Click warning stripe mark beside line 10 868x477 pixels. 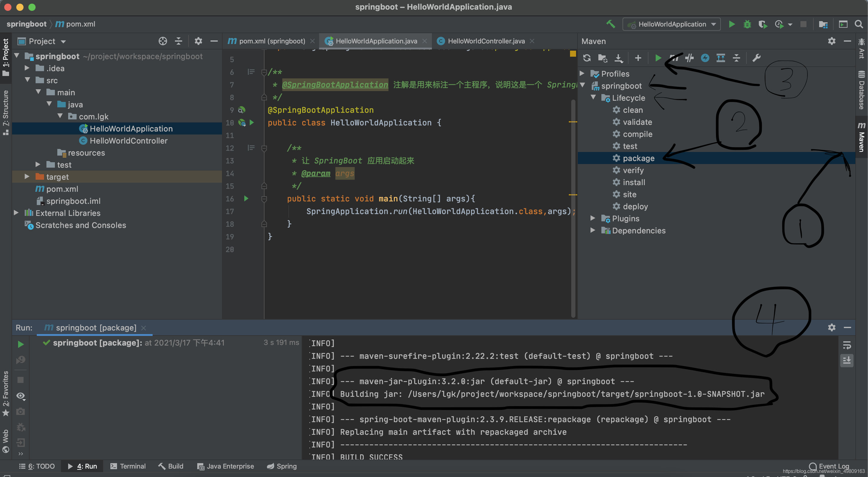(x=572, y=122)
